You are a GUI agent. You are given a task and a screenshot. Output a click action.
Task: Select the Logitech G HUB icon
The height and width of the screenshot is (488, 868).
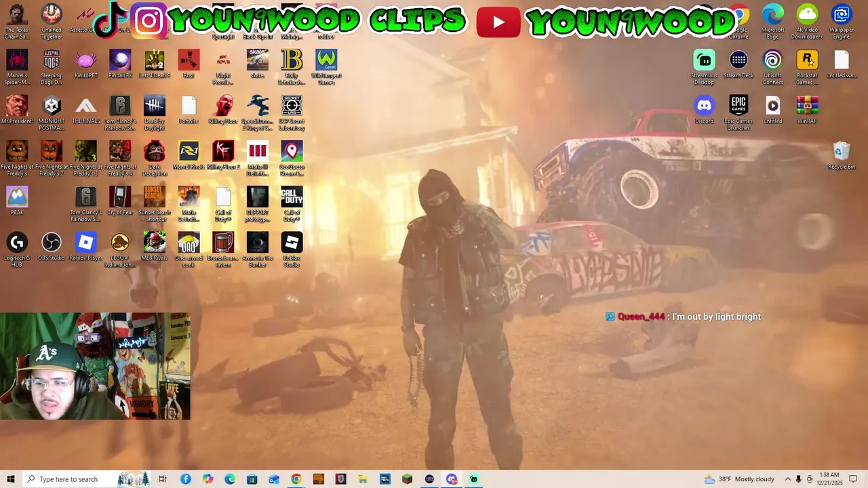(17, 249)
